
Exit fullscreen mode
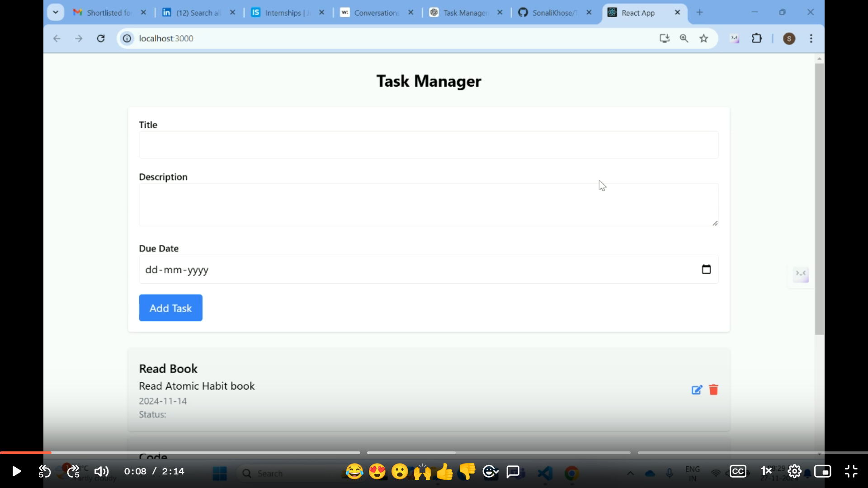tap(851, 471)
